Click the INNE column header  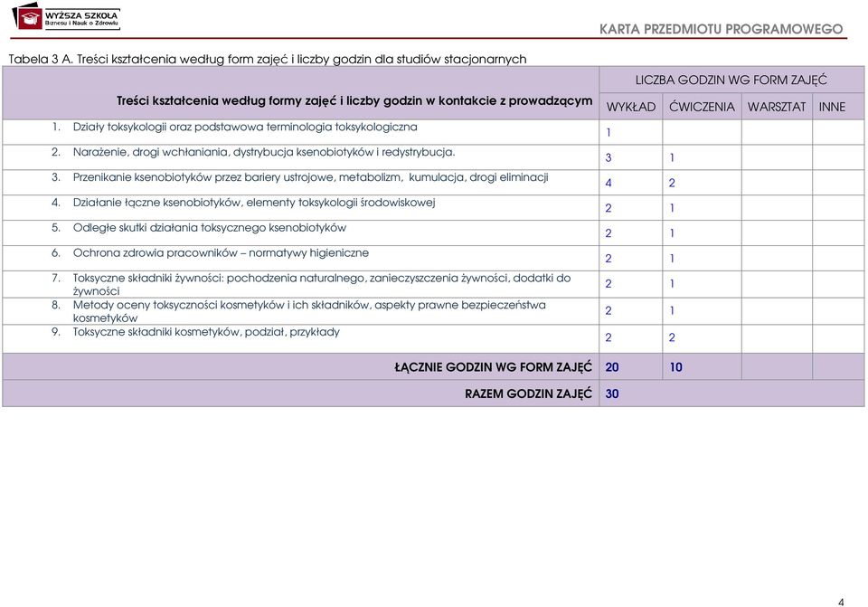tap(832, 107)
